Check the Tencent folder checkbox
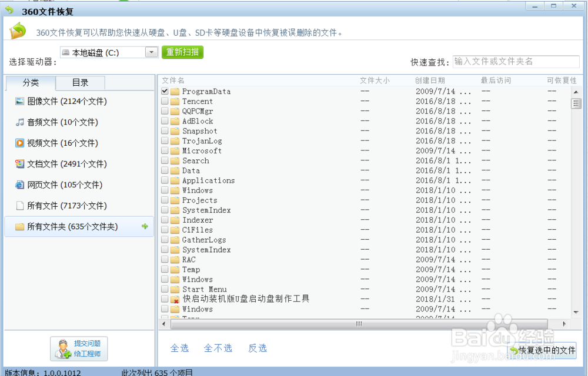Screen dimensions: 588x376 [x=165, y=101]
